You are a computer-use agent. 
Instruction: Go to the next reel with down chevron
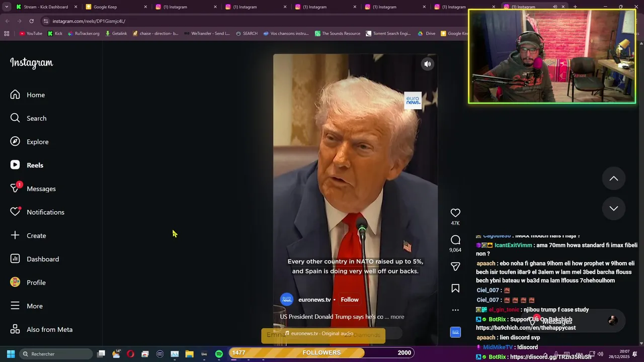coord(614,208)
